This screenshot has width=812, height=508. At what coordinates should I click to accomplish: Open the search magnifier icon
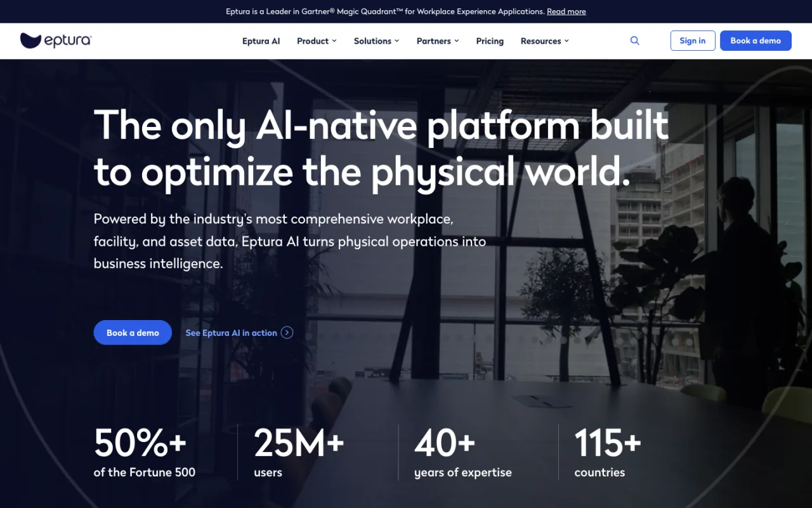click(x=634, y=41)
